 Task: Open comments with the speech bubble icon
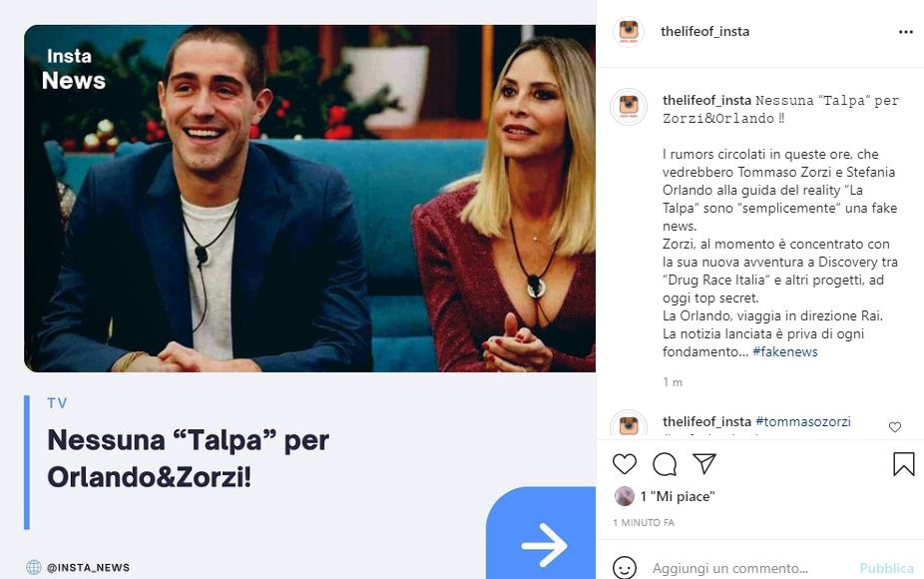(x=665, y=464)
